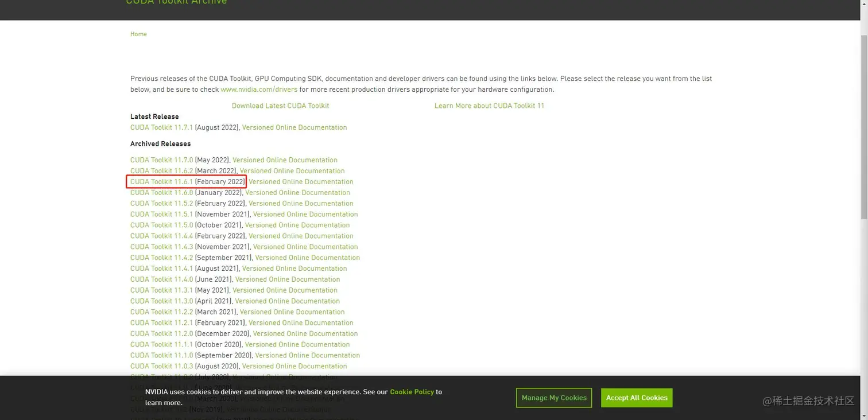Open documentation for CUDA Toolkit 11.1.1
This screenshot has width=868, height=420.
297,345
